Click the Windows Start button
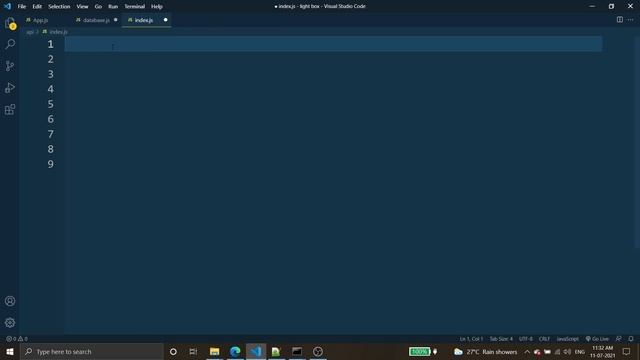640x360 pixels. coord(10,351)
